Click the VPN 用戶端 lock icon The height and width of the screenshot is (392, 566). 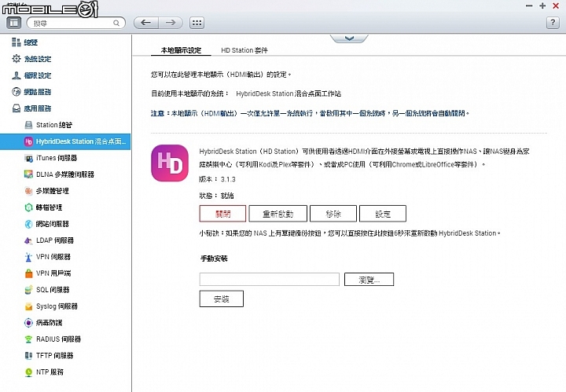click(28, 273)
